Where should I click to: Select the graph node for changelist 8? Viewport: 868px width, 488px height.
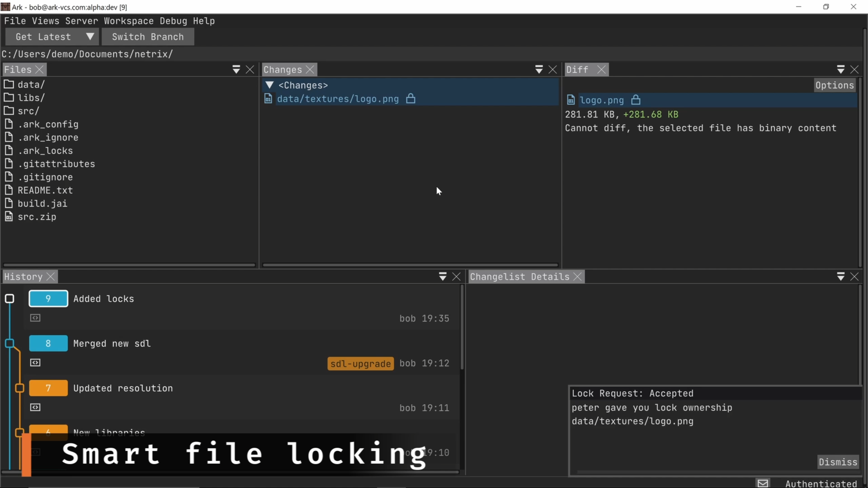pos(9,343)
